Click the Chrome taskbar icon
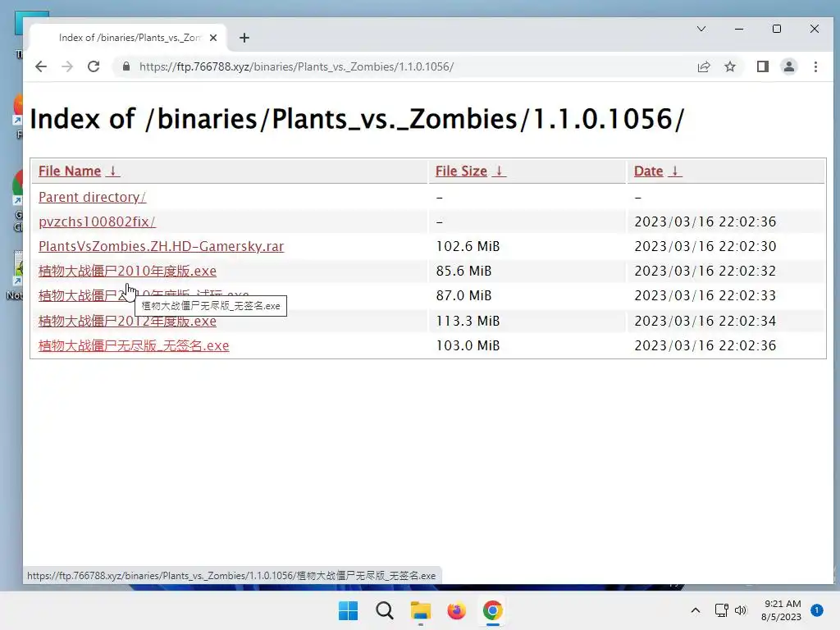Viewport: 840px width, 630px height. (x=493, y=610)
